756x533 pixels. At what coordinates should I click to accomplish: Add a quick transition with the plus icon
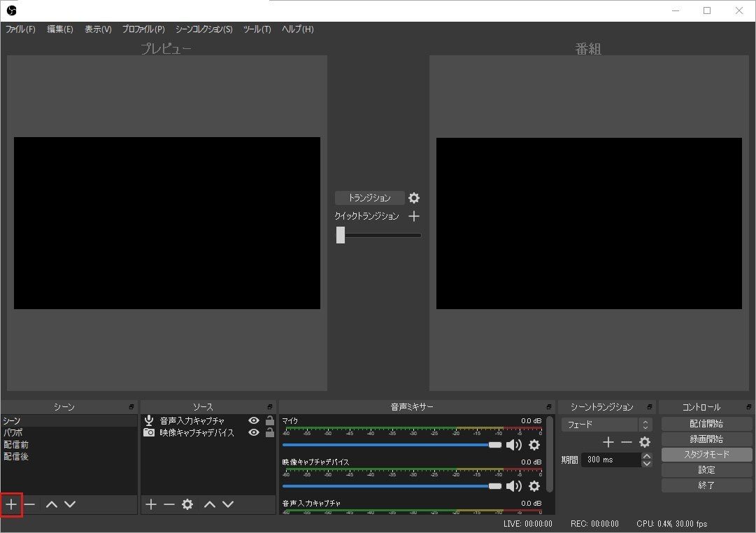(414, 216)
